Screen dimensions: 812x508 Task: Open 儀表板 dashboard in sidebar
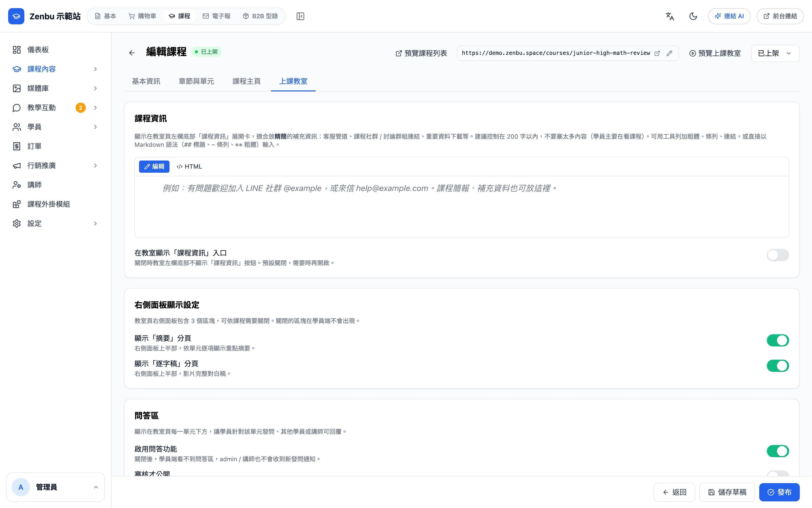pos(55,50)
